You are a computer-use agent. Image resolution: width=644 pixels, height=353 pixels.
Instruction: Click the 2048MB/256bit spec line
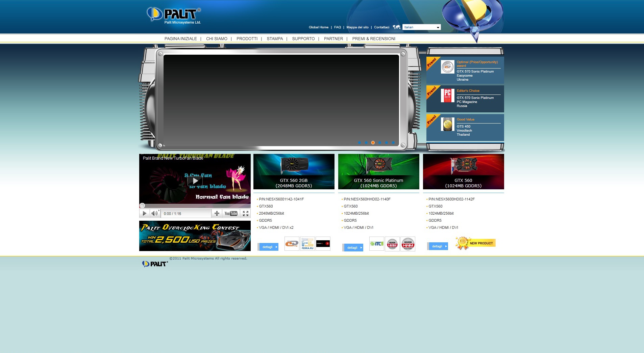(271, 214)
